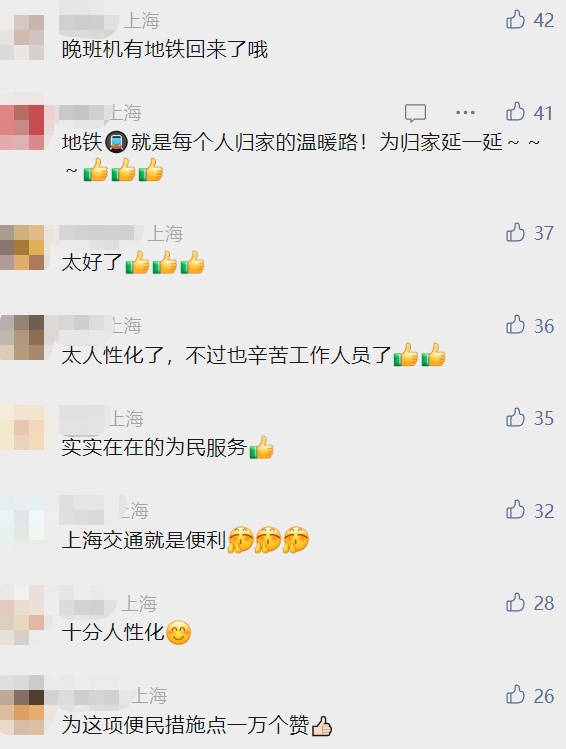Open avatar beside '实实在在的为民服务' comment

pyautogui.click(x=22, y=428)
